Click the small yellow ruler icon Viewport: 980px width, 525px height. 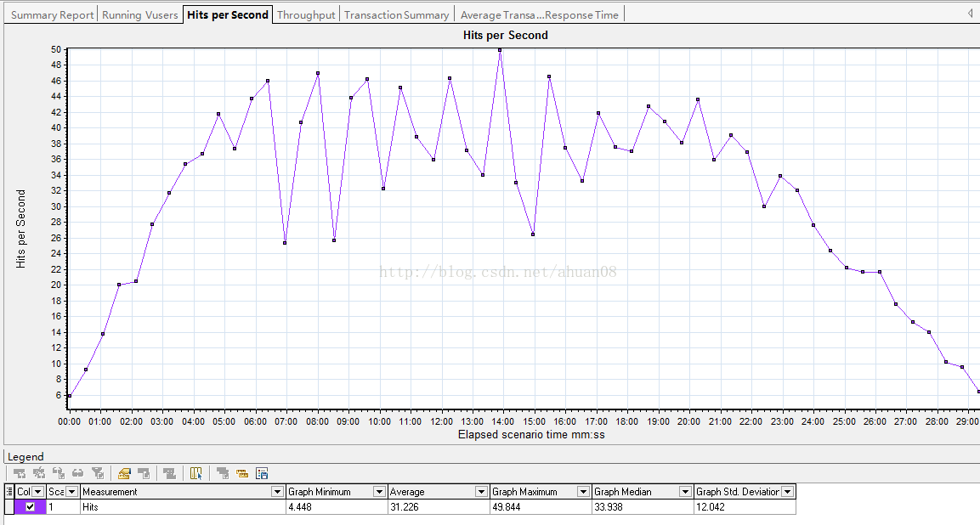[x=242, y=474]
